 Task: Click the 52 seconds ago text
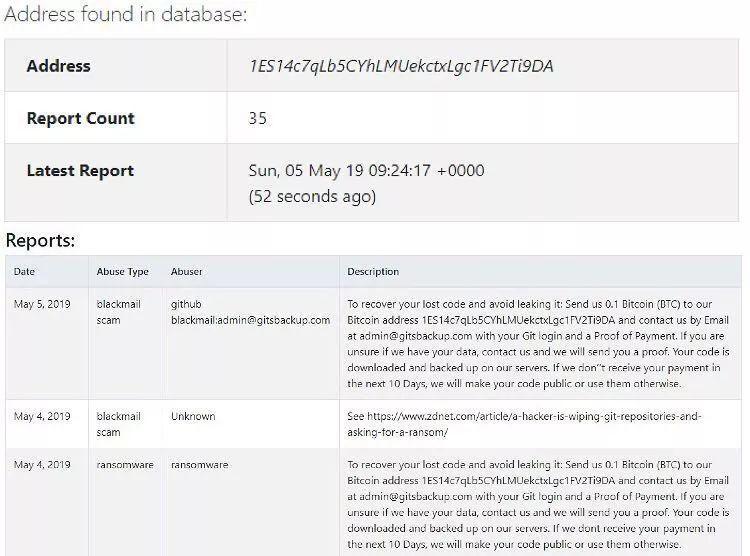pyautogui.click(x=312, y=196)
